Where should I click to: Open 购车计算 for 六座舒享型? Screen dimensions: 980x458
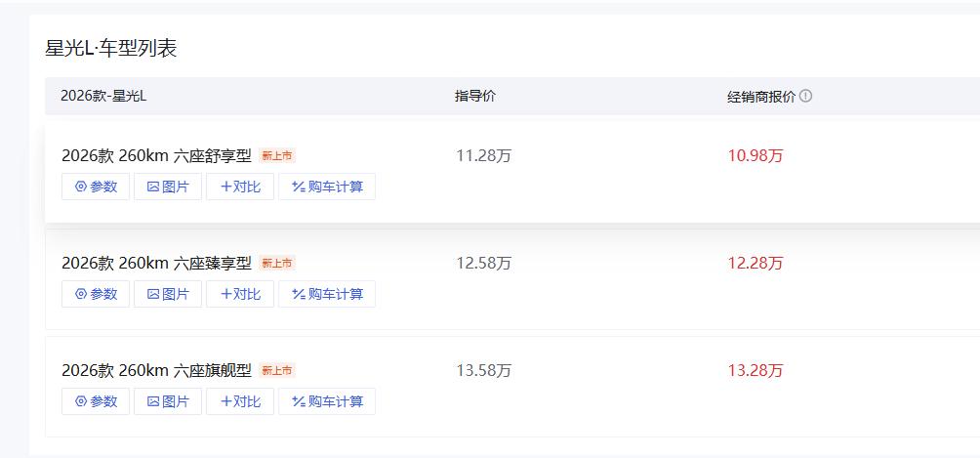coord(327,187)
